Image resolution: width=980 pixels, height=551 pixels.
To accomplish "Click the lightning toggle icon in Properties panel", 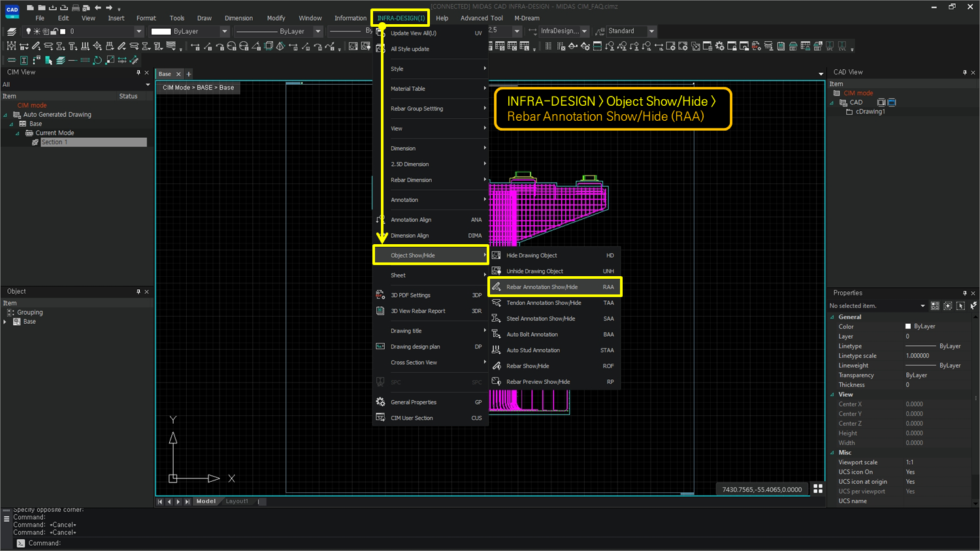I will tap(973, 306).
